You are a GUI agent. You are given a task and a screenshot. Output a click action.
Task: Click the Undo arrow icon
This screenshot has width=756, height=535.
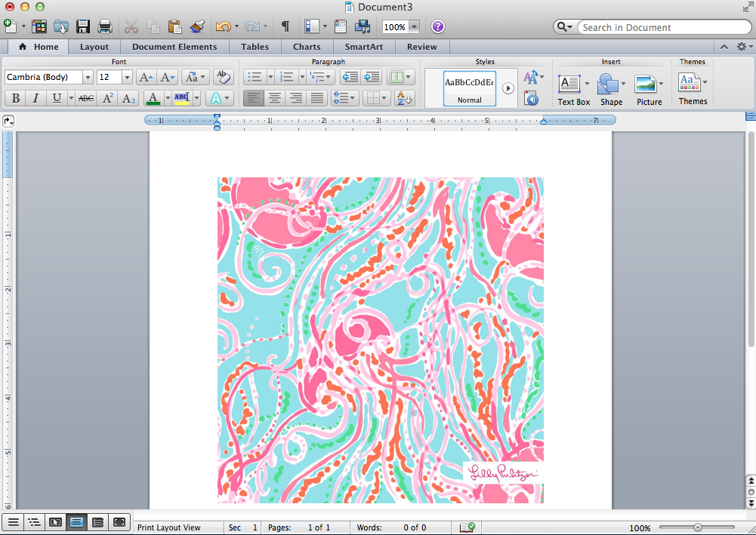point(223,26)
